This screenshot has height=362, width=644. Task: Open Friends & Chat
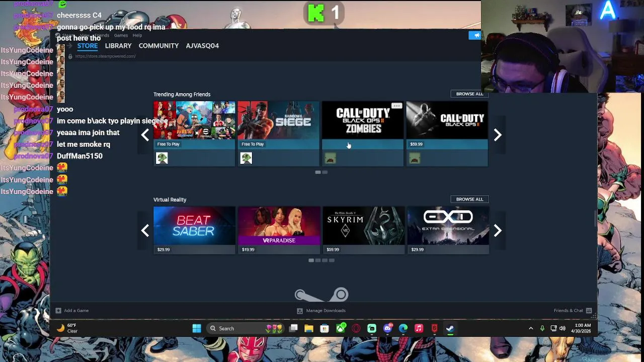tap(569, 311)
